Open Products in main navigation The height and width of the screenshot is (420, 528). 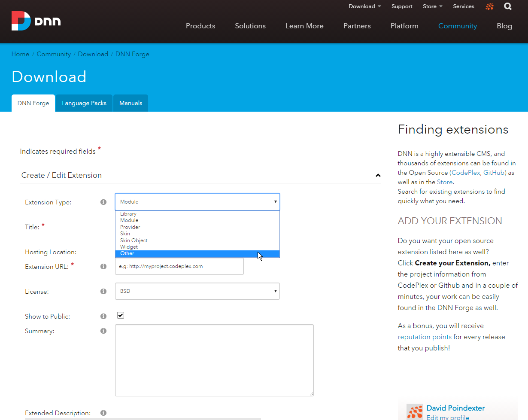pos(200,26)
